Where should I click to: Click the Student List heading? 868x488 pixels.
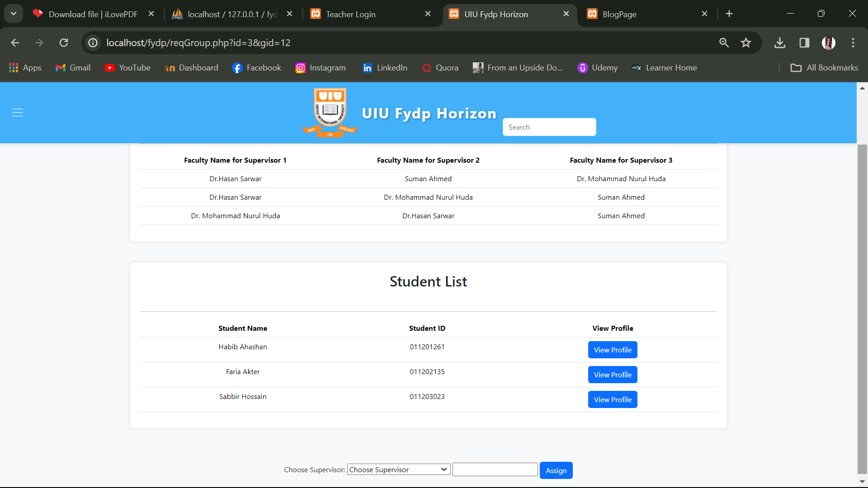[x=429, y=282]
